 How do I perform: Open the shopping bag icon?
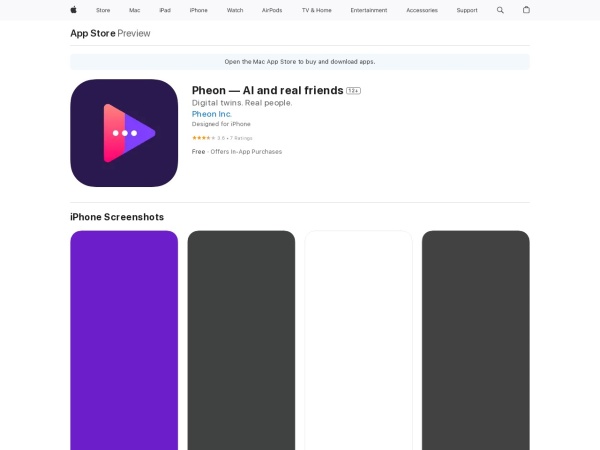point(526,10)
